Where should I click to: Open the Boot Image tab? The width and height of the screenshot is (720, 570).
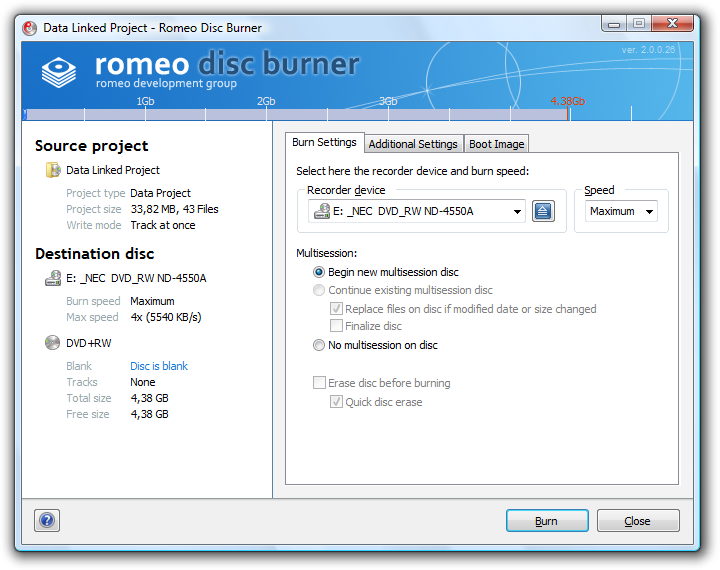(x=496, y=144)
